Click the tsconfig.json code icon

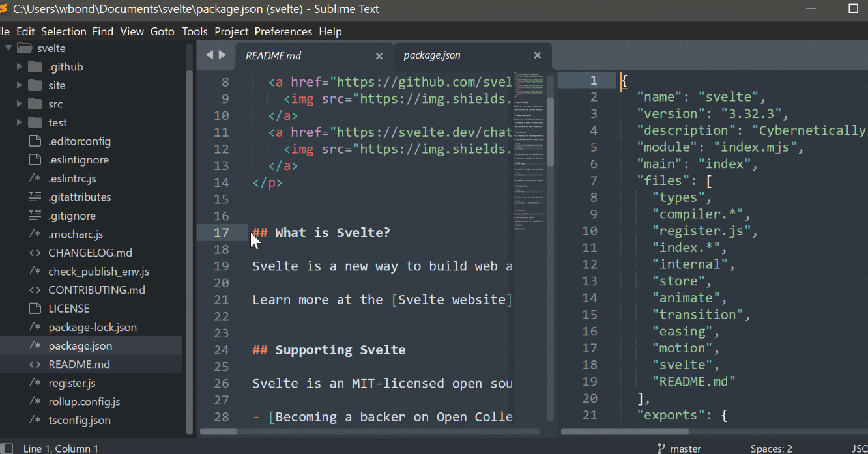(35, 420)
